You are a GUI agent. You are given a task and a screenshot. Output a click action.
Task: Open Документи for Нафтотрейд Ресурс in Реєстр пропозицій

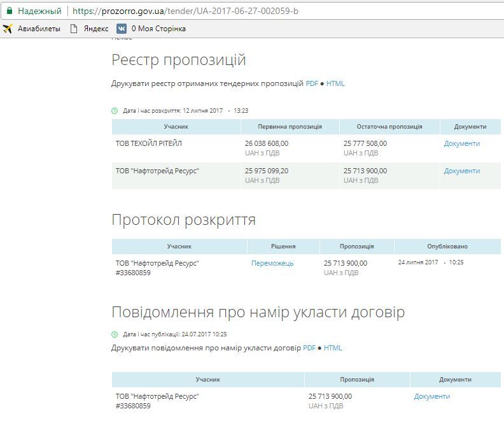461,171
